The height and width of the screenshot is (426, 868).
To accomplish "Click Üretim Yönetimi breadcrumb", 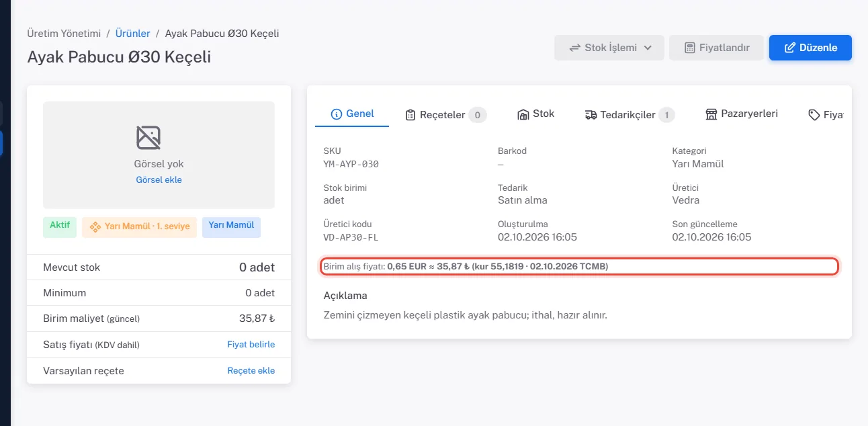I will pyautogui.click(x=64, y=33).
